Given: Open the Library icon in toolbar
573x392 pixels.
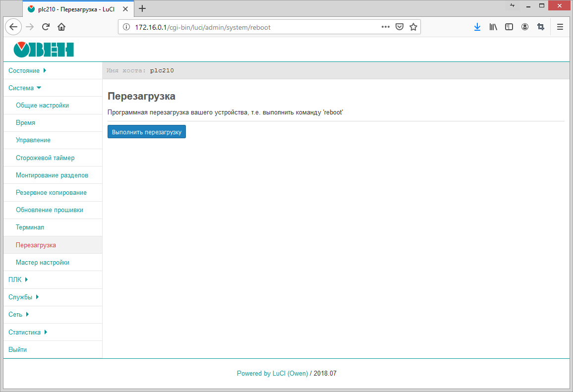Looking at the screenshot, I should 493,27.
